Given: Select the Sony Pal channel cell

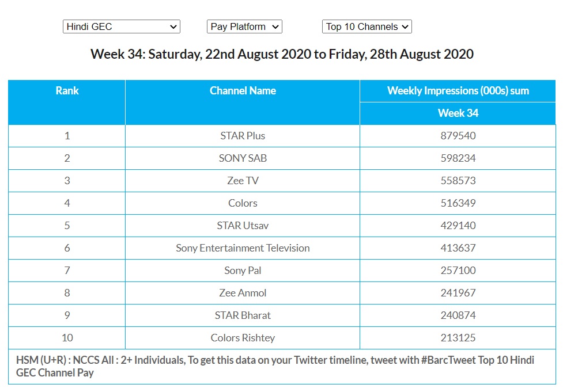Looking at the screenshot, I should click(243, 271).
